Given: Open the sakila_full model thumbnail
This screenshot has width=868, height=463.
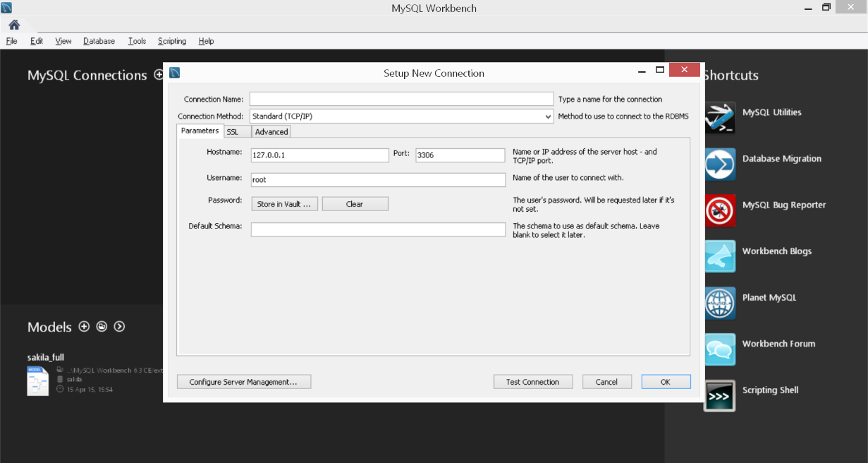Looking at the screenshot, I should click(x=38, y=380).
